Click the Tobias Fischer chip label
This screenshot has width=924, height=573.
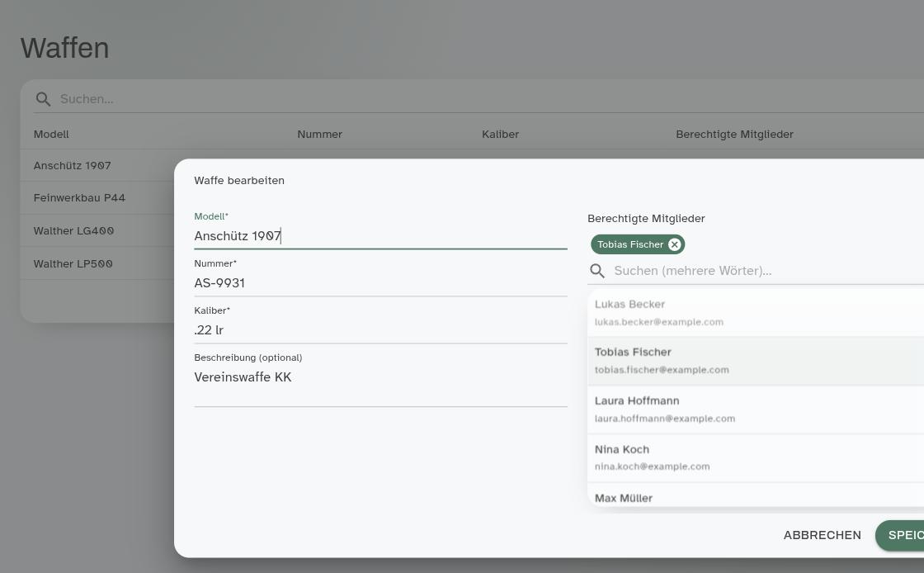tap(630, 244)
